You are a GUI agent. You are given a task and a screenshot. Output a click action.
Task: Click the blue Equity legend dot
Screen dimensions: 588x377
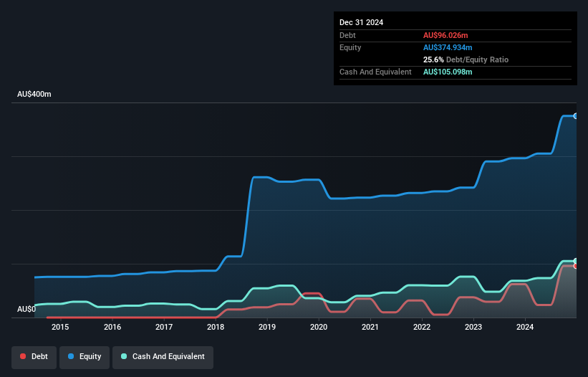pyautogui.click(x=71, y=356)
